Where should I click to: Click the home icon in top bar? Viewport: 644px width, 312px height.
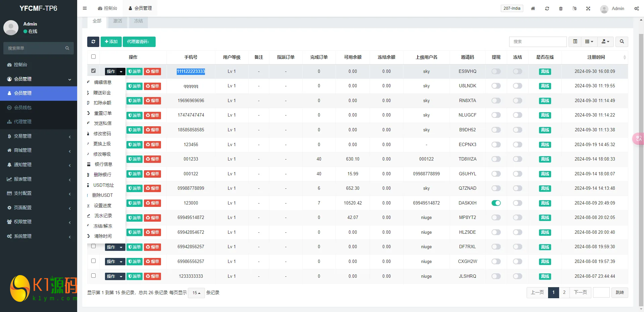533,8
